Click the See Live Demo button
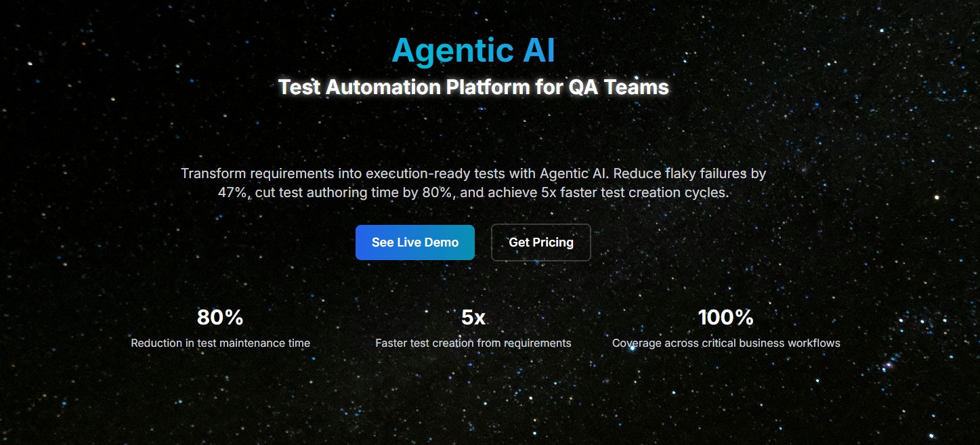 tap(414, 242)
